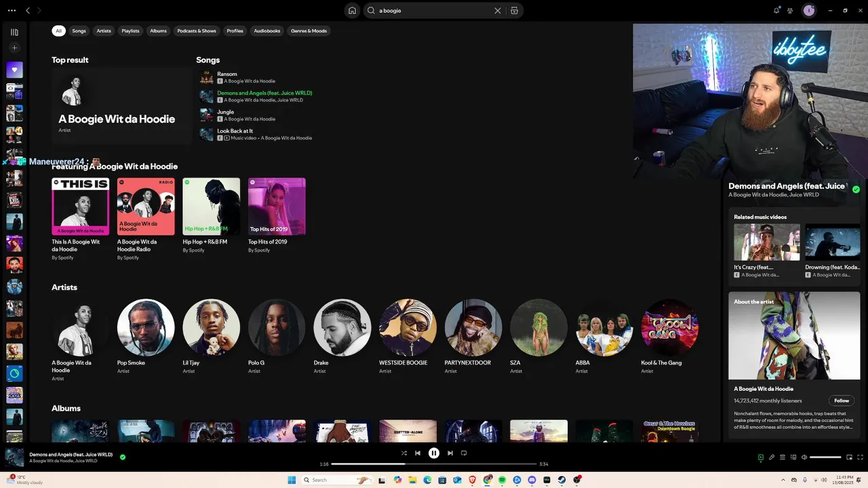Select the Audiobooks filter chip
Screen dimensions: 868x488
[x=267, y=30]
